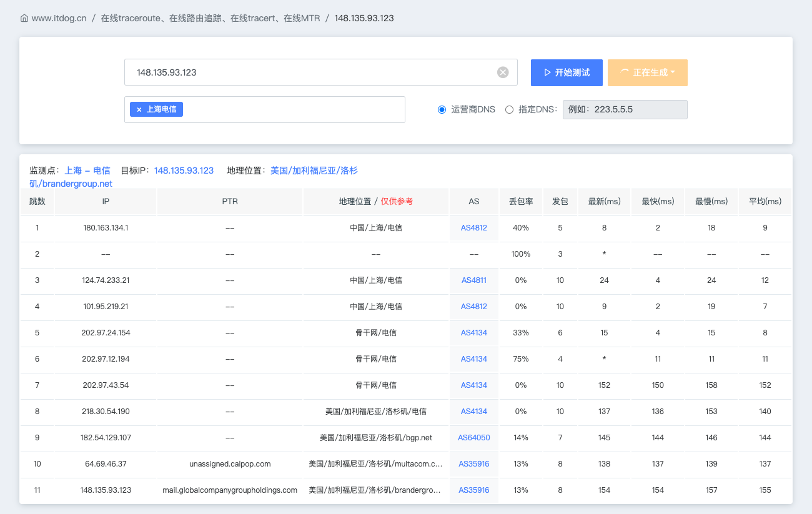Click IP 182.54.129.107 cell
812x514 pixels.
[x=106, y=438]
